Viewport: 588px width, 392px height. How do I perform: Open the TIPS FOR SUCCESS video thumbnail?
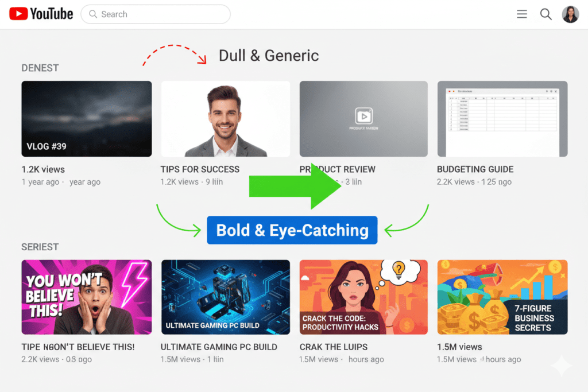click(225, 118)
